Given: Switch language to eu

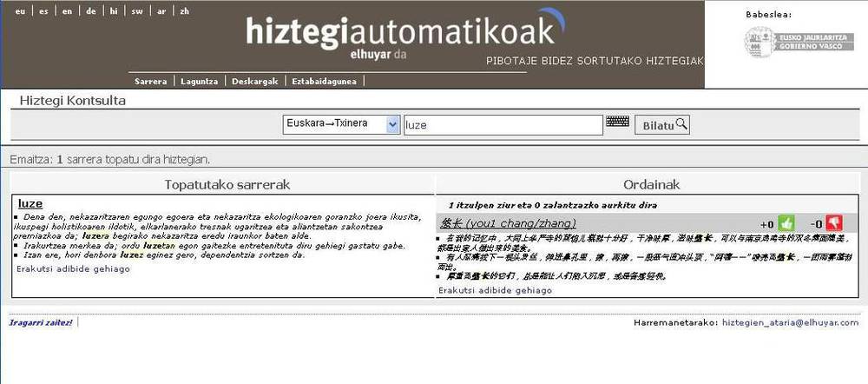Looking at the screenshot, I should click(x=21, y=11).
